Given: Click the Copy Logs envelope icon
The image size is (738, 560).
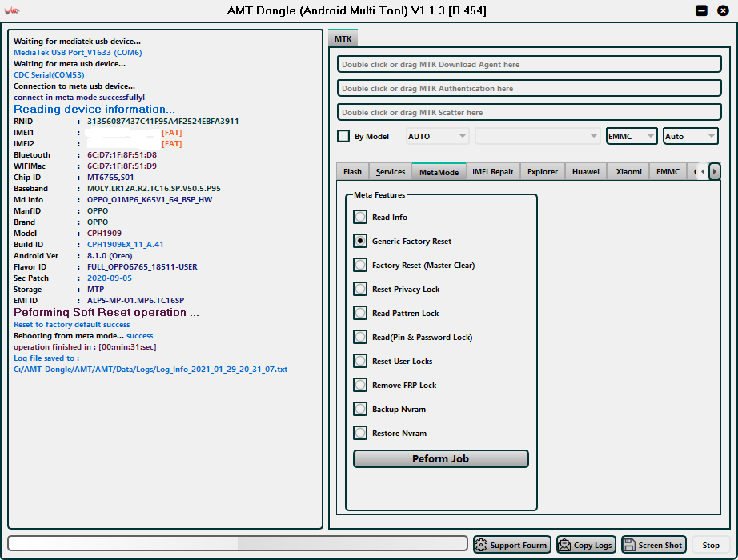Looking at the screenshot, I should (564, 545).
